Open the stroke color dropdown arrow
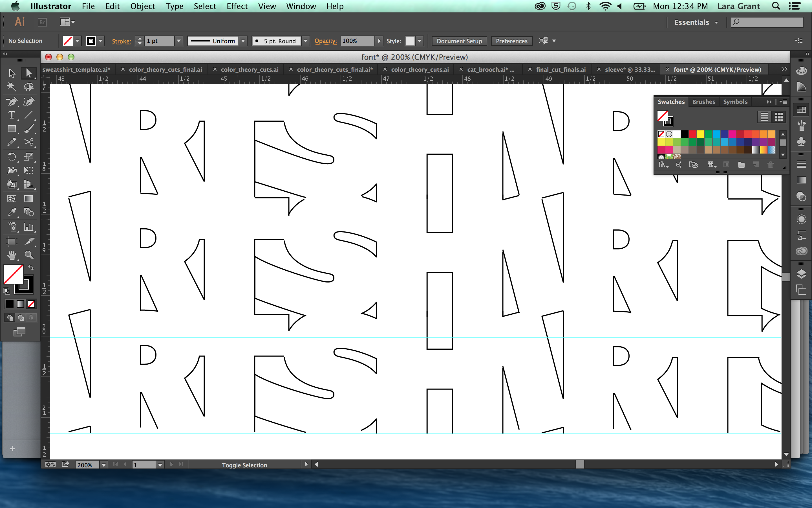This screenshot has height=508, width=812. coord(101,41)
